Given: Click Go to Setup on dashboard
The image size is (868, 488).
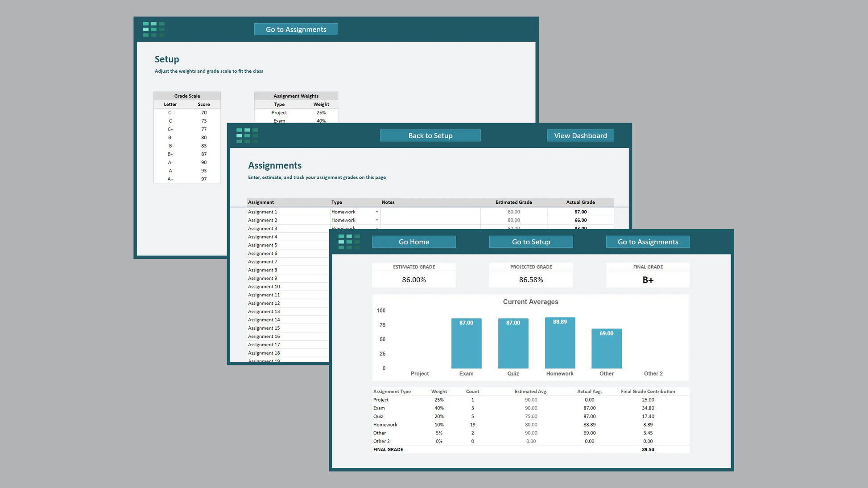Looking at the screenshot, I should click(531, 242).
